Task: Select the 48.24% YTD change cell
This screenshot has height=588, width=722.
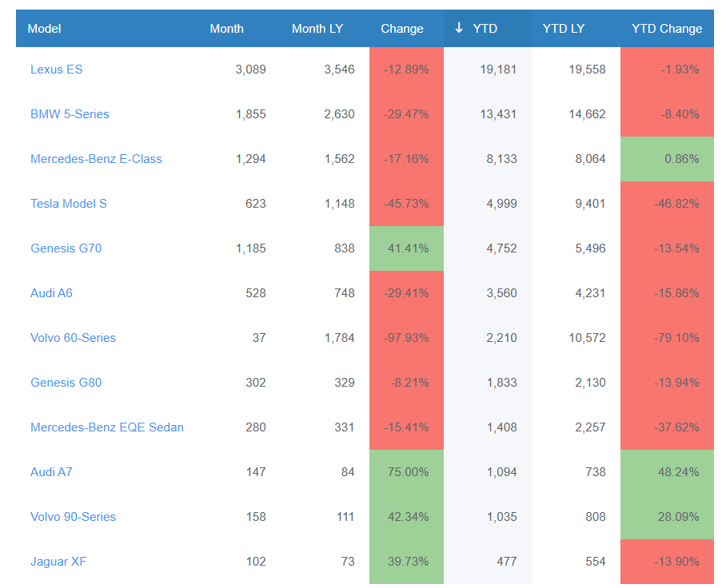Action: [667, 472]
